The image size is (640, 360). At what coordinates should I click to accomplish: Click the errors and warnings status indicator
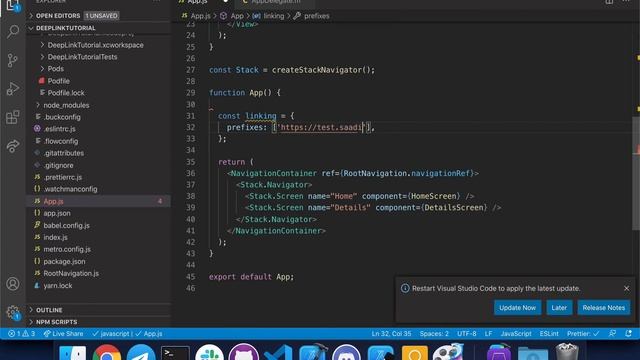click(x=22, y=333)
